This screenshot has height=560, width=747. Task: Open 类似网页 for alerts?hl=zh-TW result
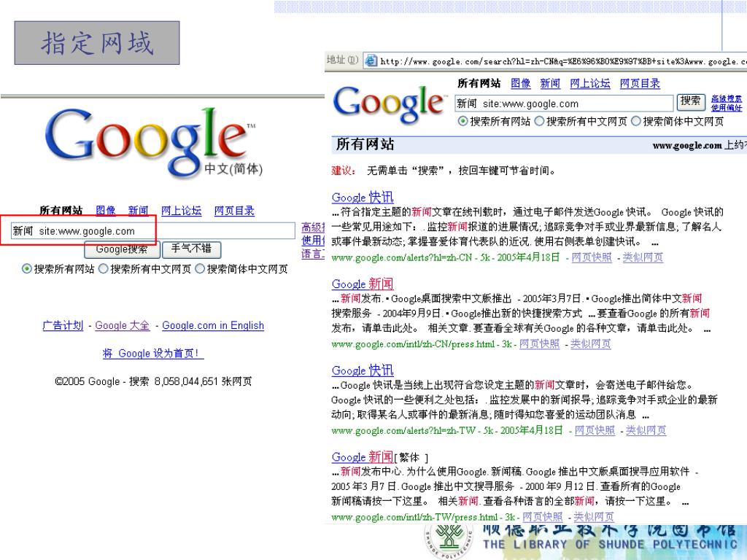point(646,430)
